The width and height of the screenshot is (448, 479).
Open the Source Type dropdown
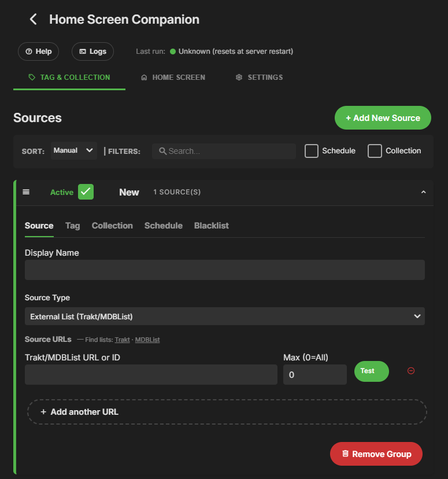[224, 316]
